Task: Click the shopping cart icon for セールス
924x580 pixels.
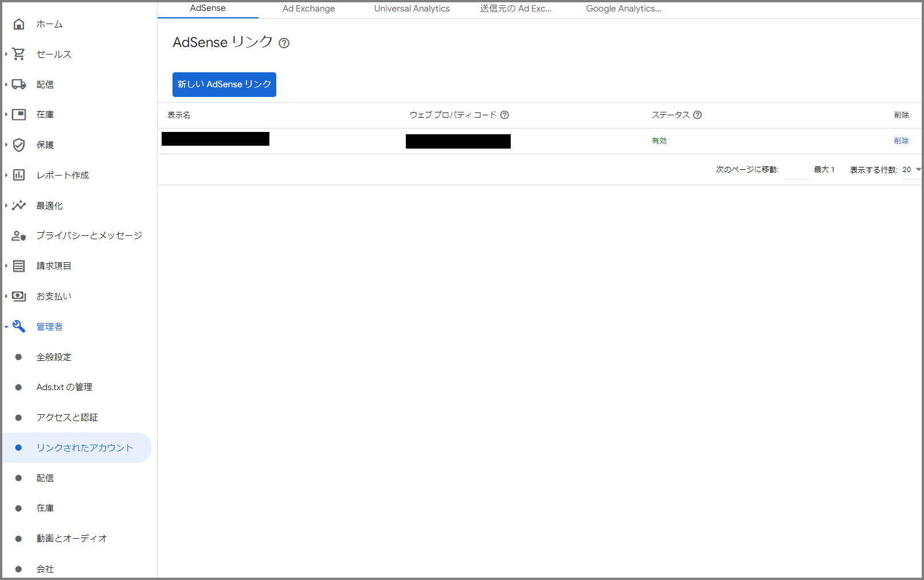Action: click(x=19, y=54)
